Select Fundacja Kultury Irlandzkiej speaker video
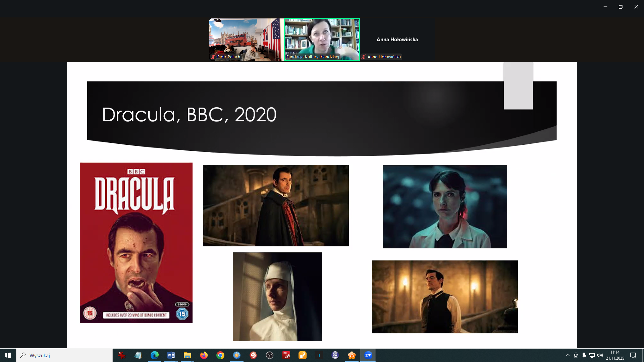This screenshot has width=644, height=362. coord(322,40)
